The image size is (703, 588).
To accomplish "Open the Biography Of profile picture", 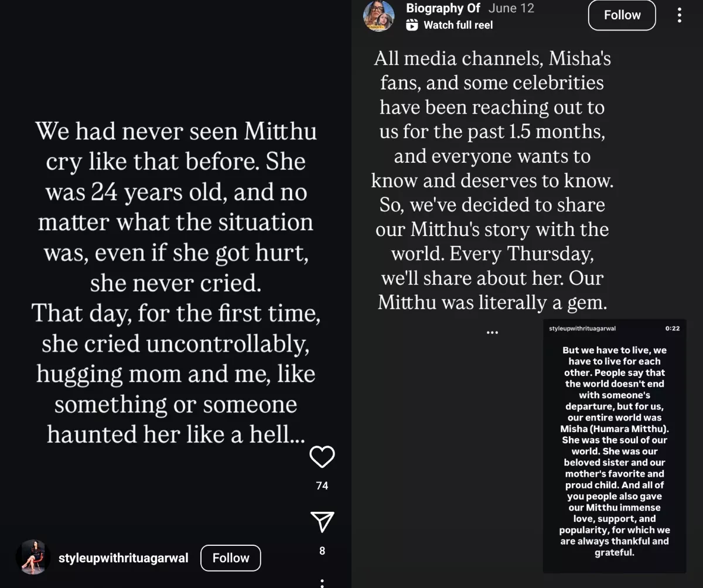I will [378, 16].
